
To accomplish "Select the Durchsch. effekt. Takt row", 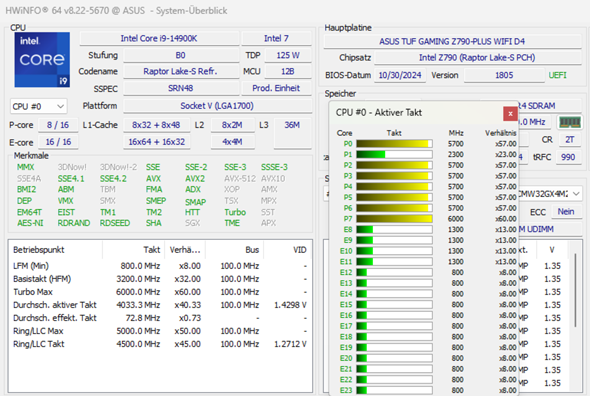I will point(160,318).
